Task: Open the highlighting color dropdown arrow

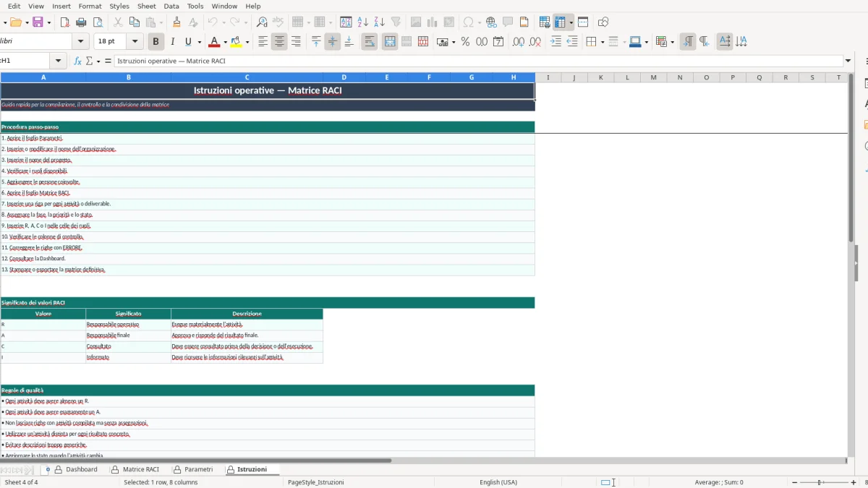Action: tap(247, 42)
